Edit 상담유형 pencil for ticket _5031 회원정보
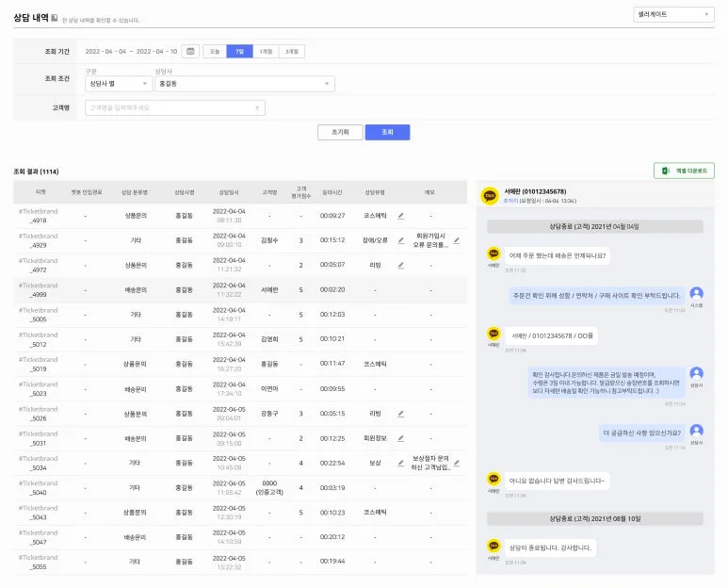The width and height of the screenshot is (728, 588). (400, 438)
